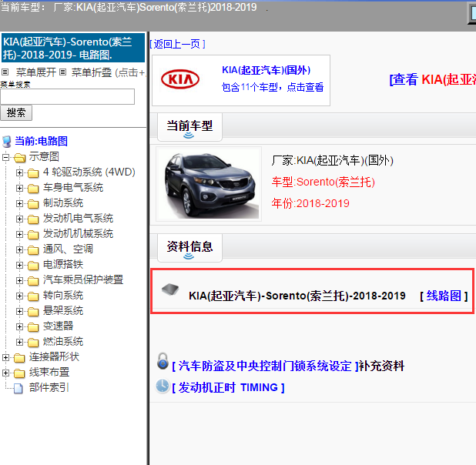Click the folder icon for 通风、空调
476x465 pixels.
[33, 250]
